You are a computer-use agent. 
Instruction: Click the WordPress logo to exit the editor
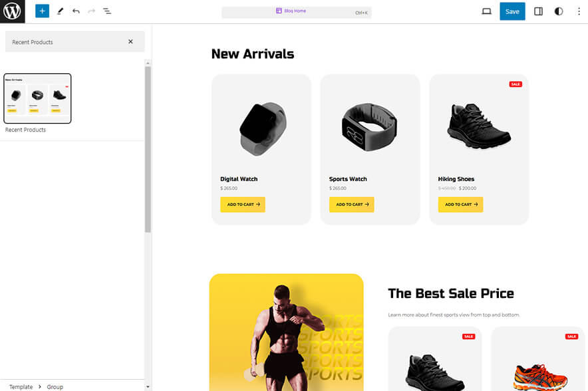tap(11, 11)
